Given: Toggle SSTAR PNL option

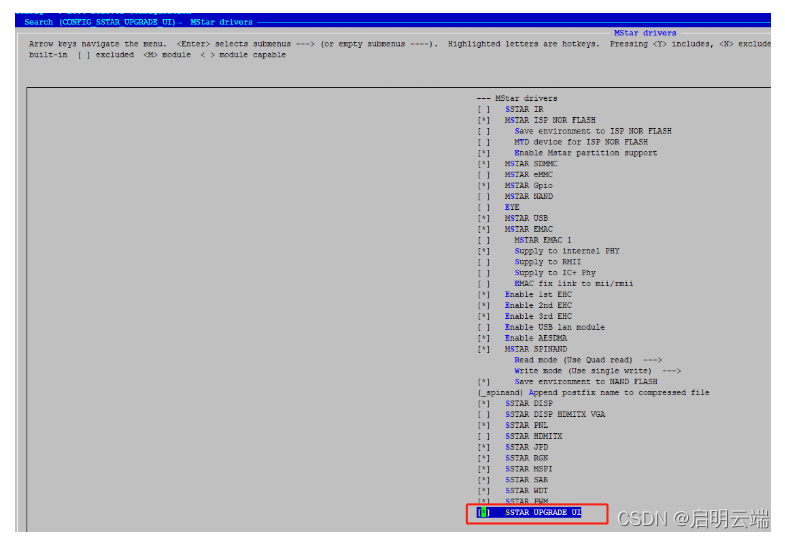Looking at the screenshot, I should [x=484, y=425].
